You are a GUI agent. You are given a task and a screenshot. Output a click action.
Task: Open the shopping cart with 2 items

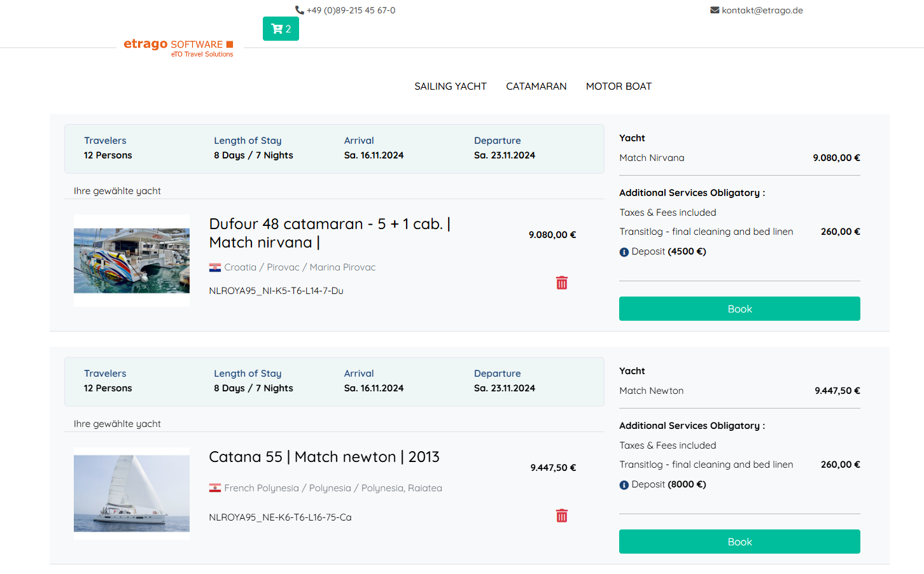(281, 29)
